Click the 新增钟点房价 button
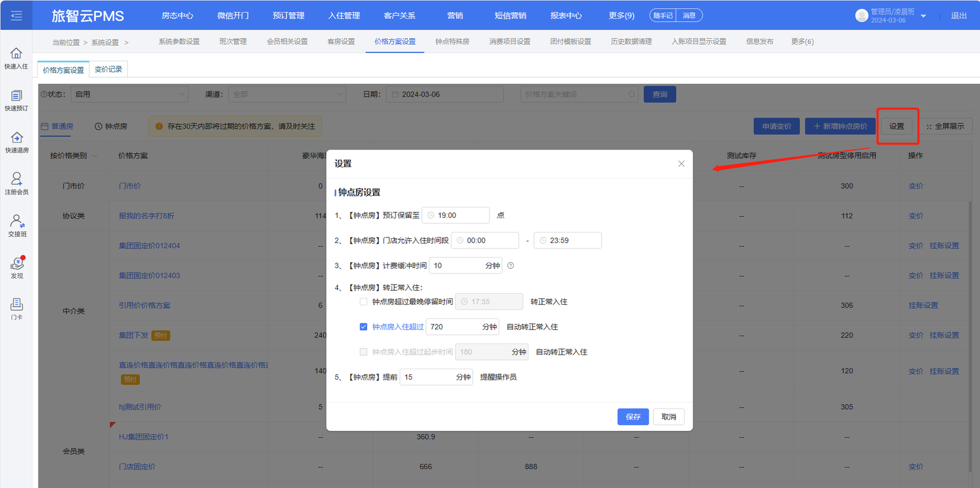Image resolution: width=980 pixels, height=488 pixels. point(840,126)
